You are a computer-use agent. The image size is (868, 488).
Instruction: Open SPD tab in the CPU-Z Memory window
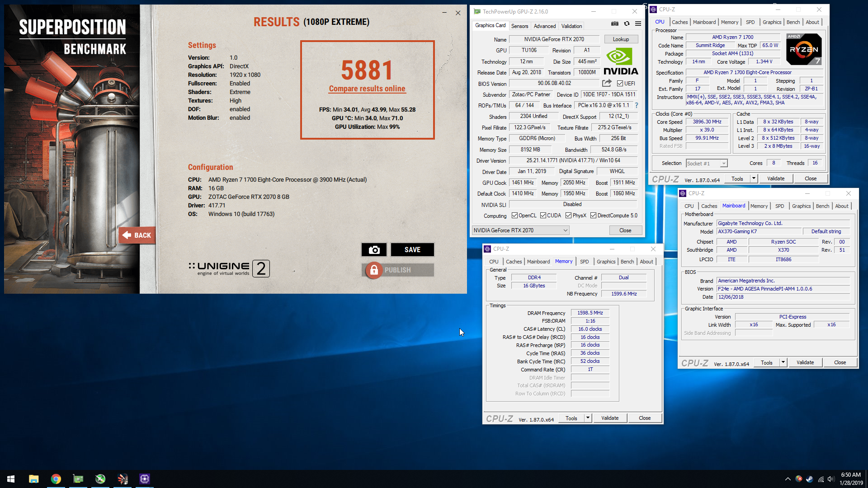(584, 262)
